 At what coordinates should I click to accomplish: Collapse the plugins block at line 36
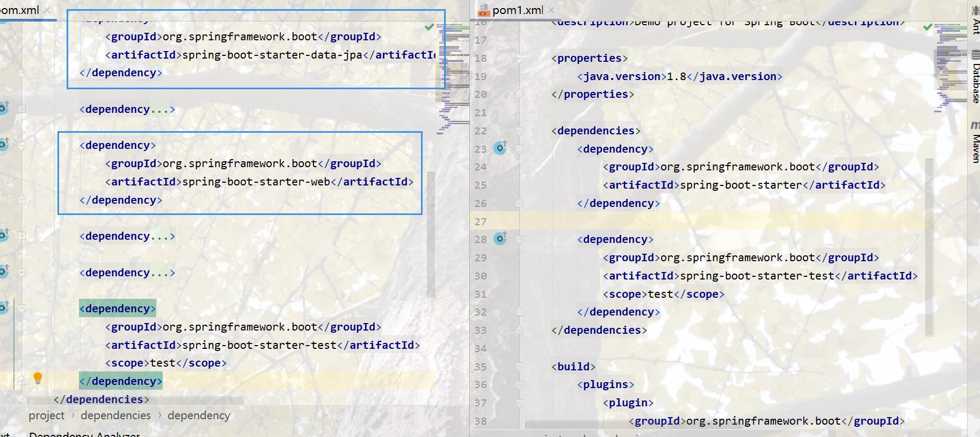[519, 384]
